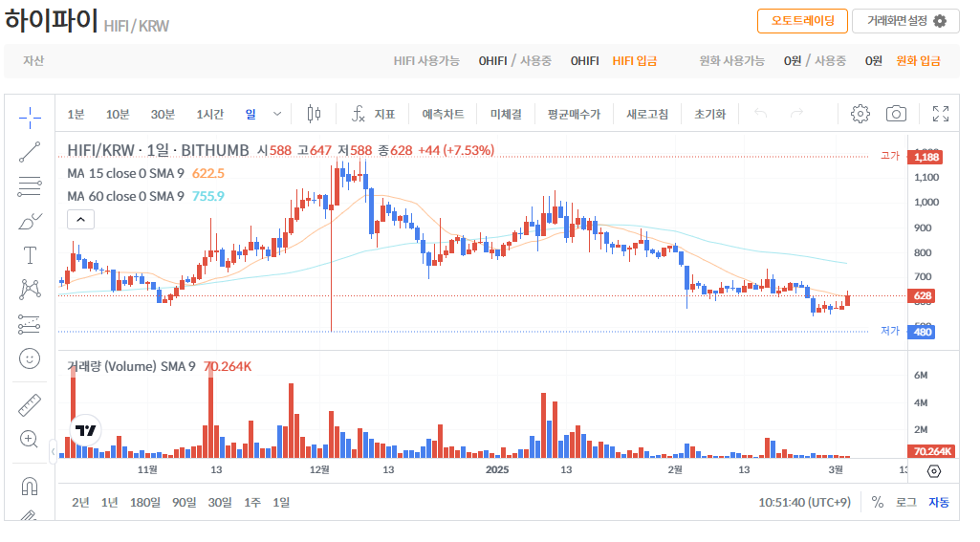Redo the chart action
The image size is (980, 542).
click(x=796, y=113)
